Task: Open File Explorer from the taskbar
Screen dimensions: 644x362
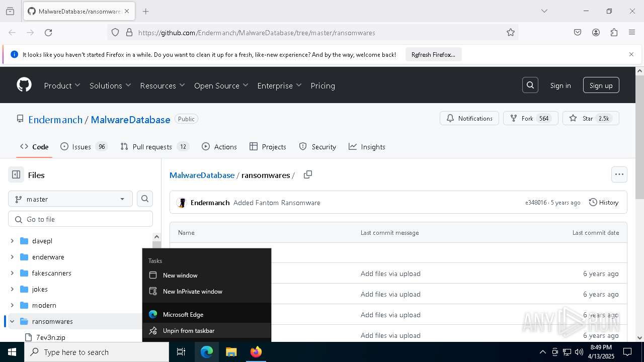Action: 231,352
